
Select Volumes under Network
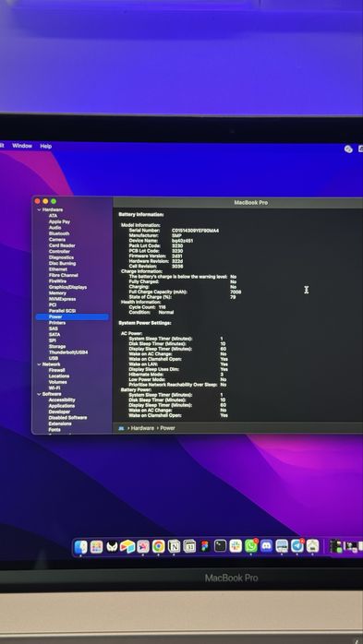tap(57, 382)
